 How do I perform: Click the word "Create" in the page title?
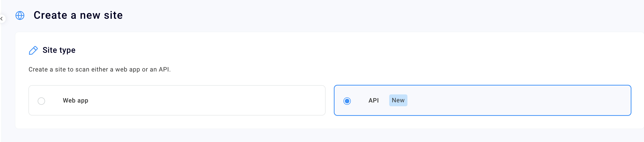pos(50,15)
